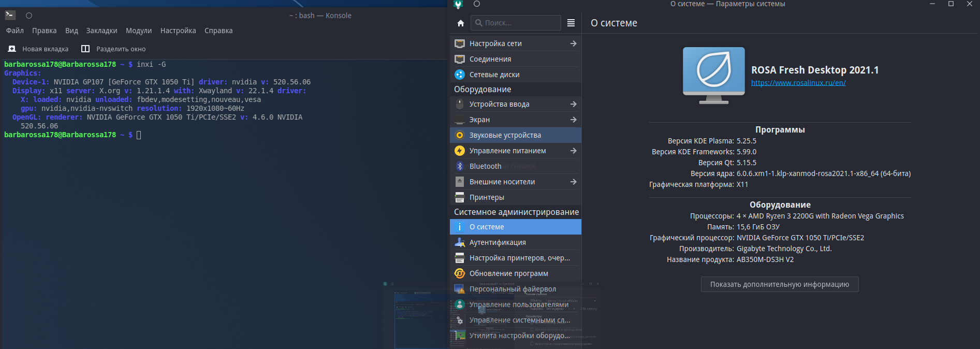
Task: Click Показать дополнительную информацию button
Action: (780, 284)
